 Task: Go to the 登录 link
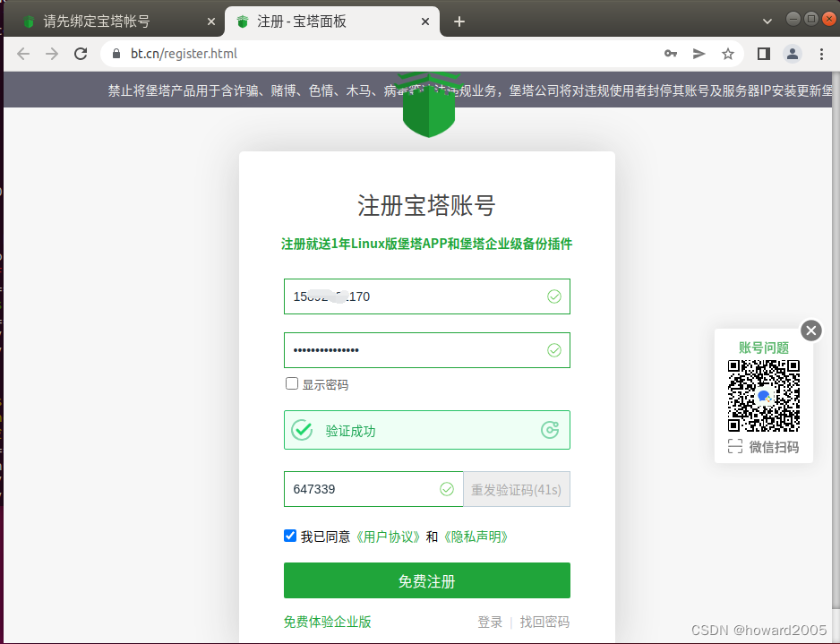pyautogui.click(x=490, y=622)
